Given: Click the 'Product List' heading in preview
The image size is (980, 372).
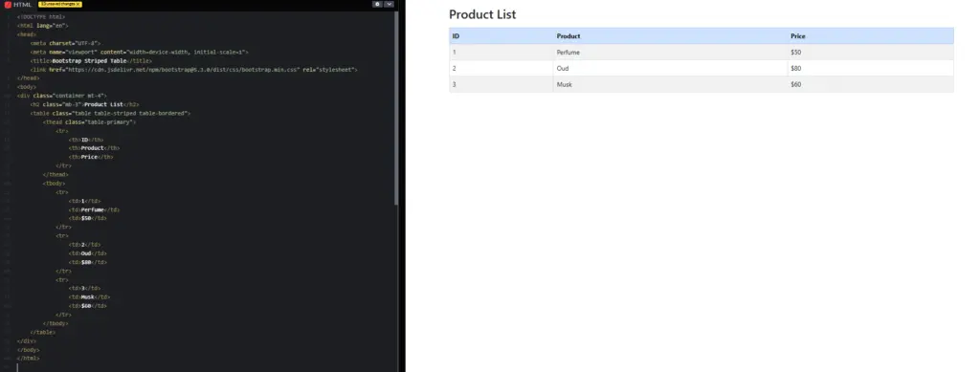Looking at the screenshot, I should (x=482, y=14).
